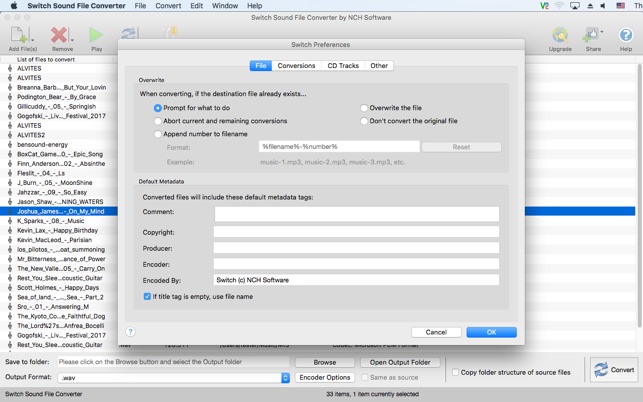The image size is (643, 402).
Task: Open Help from the toolbar icon
Action: [x=626, y=35]
